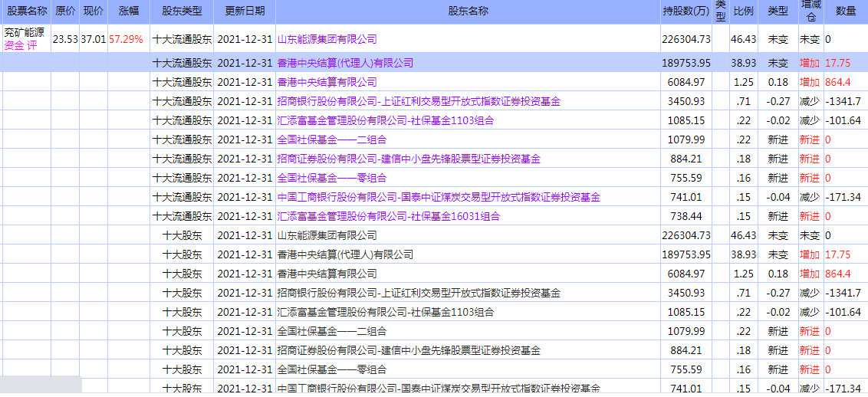
Task: Open purple 全国社保基金一一零组合 link
Action: tap(331, 178)
